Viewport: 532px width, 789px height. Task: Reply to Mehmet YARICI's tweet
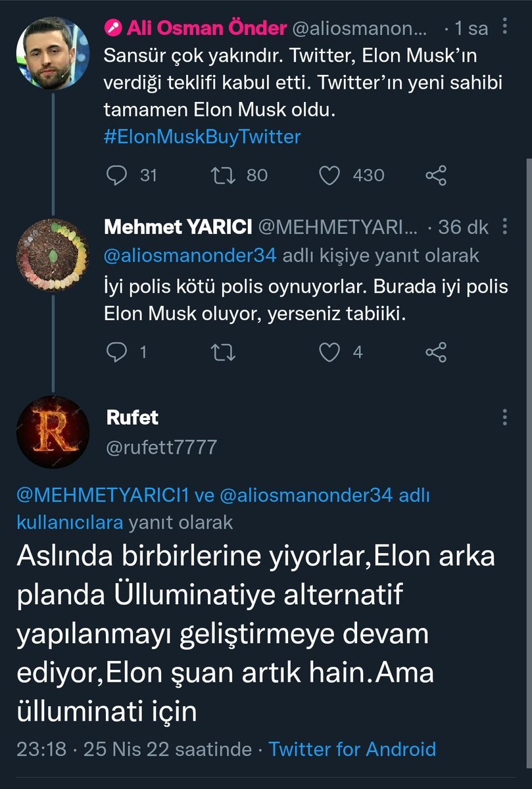[117, 352]
